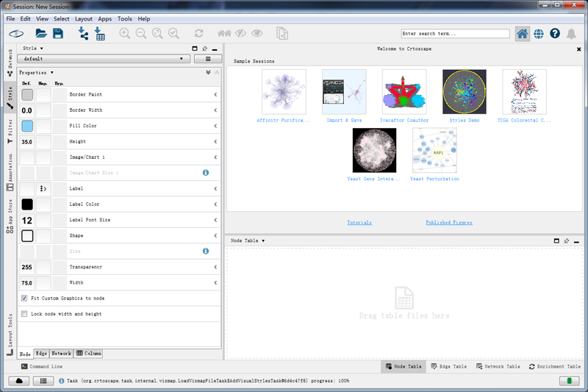Open the NDEx globe icon
The height and width of the screenshot is (392, 588).
539,34
